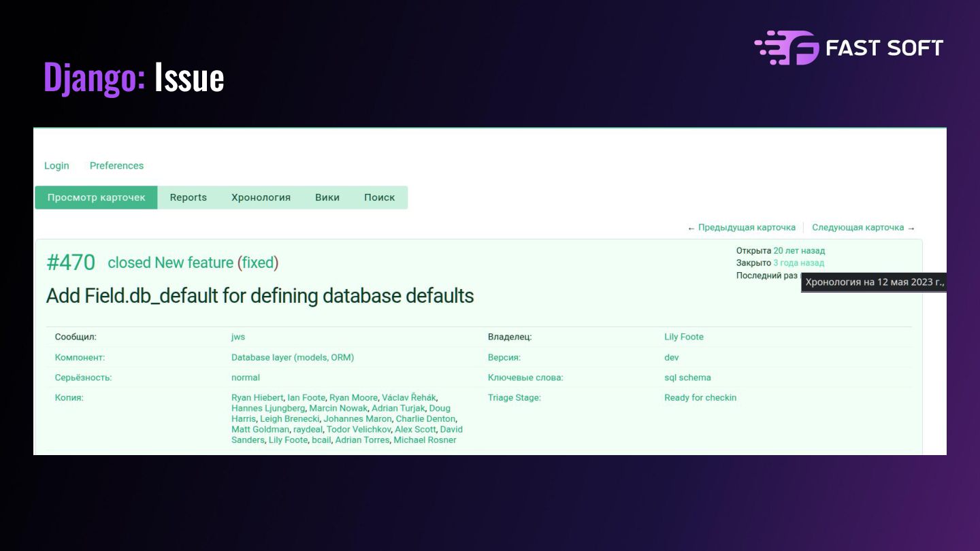Viewport: 980px width, 551px height.
Task: Click the ticket title Add Field.db_default text
Action: click(260, 296)
